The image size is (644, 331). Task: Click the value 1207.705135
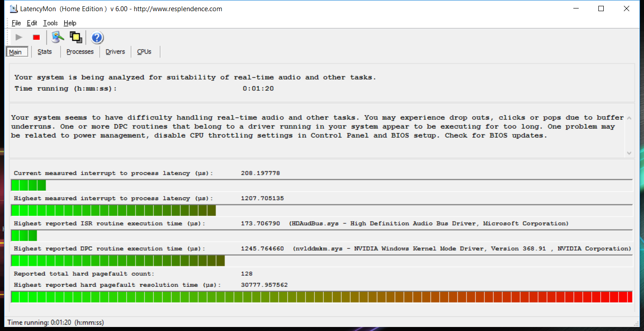click(x=262, y=198)
